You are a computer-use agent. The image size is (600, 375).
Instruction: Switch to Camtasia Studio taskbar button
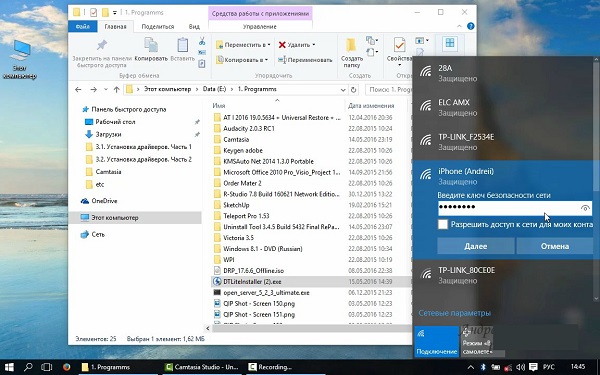point(201,367)
